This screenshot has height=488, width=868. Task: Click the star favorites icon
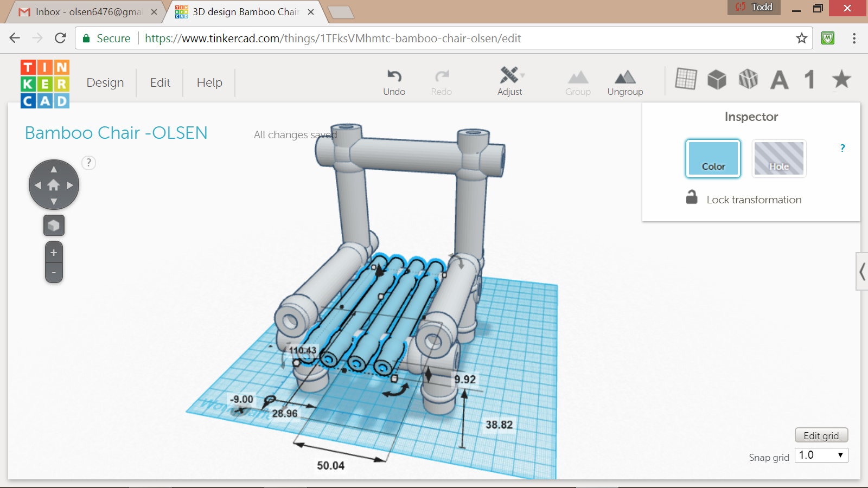click(x=841, y=79)
